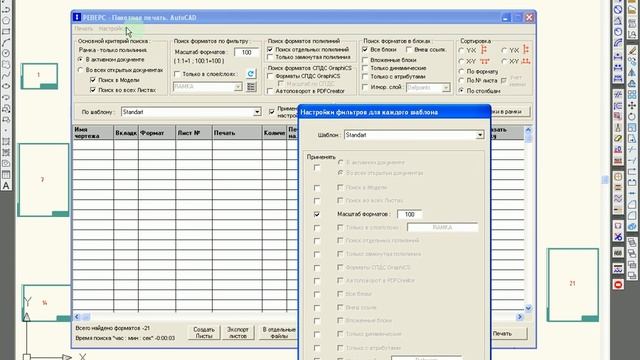Click the 'Лист №' column header
The image size is (640, 360).
[x=194, y=133]
